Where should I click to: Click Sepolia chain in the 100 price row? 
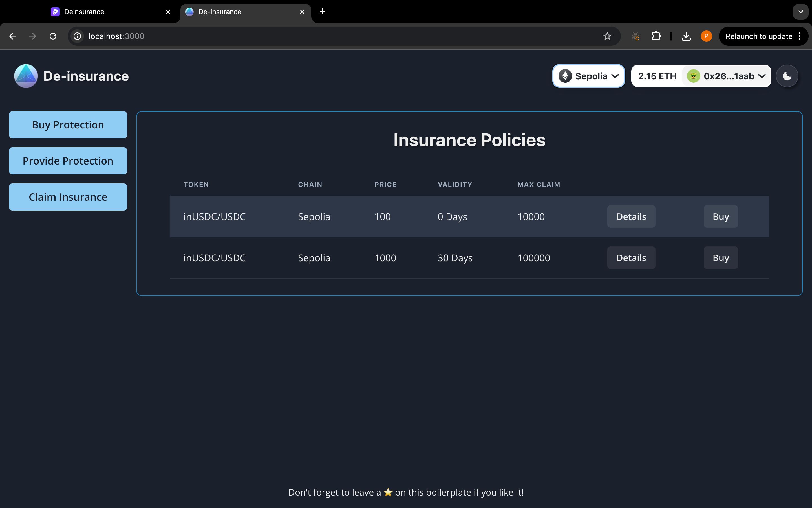[x=314, y=217]
